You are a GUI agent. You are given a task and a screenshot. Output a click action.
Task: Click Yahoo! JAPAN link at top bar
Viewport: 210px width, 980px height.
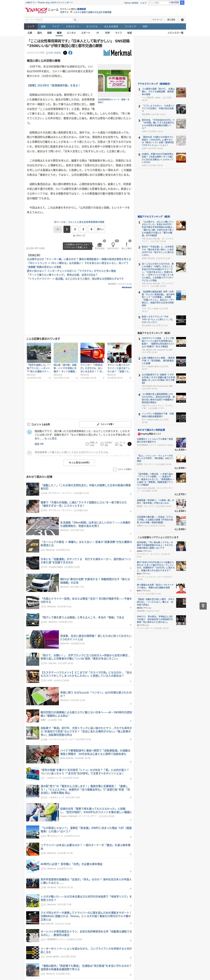tap(131, 3)
